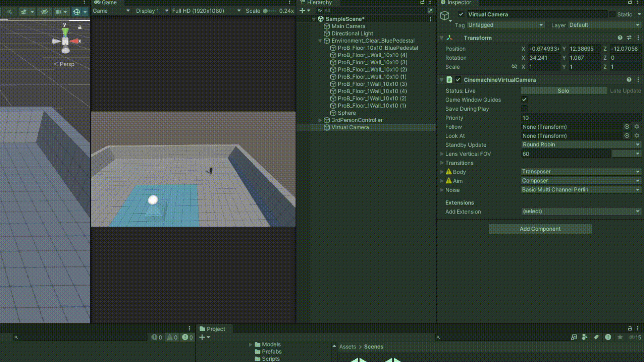Click the Look At settings gear icon
This screenshot has width=644, height=362.
click(x=637, y=136)
